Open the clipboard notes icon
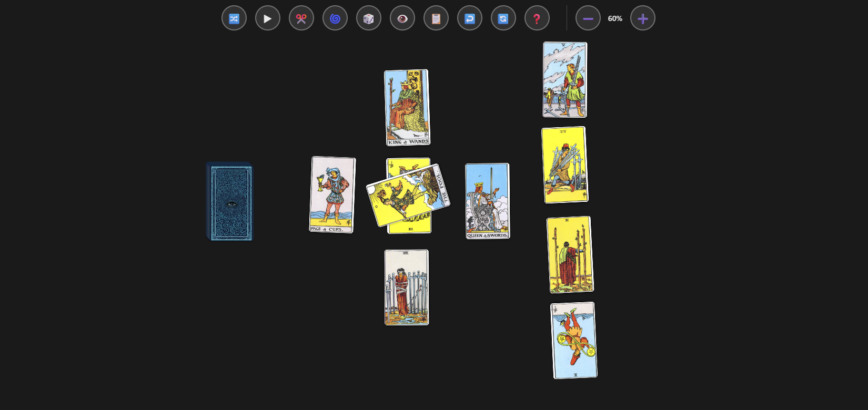 (x=436, y=18)
